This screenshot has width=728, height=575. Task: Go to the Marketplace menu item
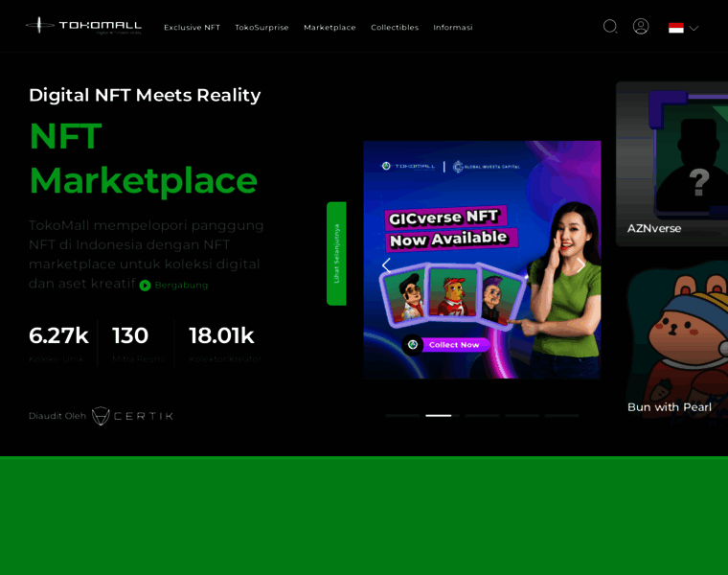(330, 28)
